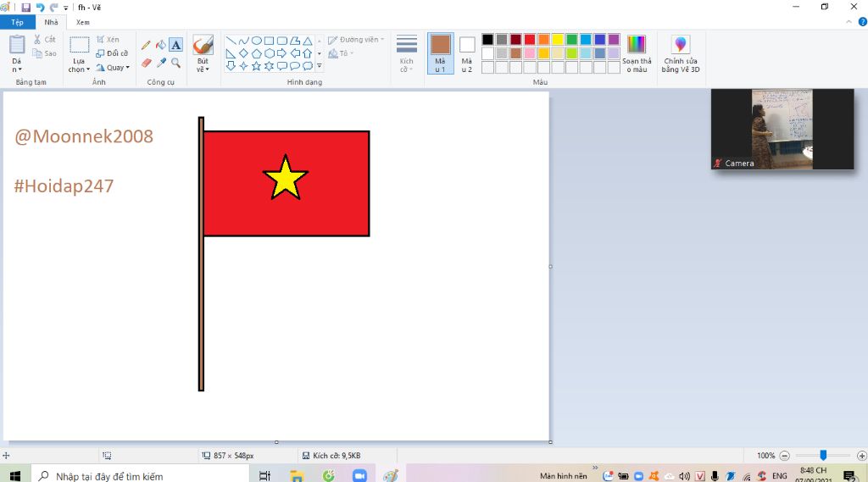The width and height of the screenshot is (868, 482).
Task: Move the zoom level slider
Action: click(x=823, y=455)
